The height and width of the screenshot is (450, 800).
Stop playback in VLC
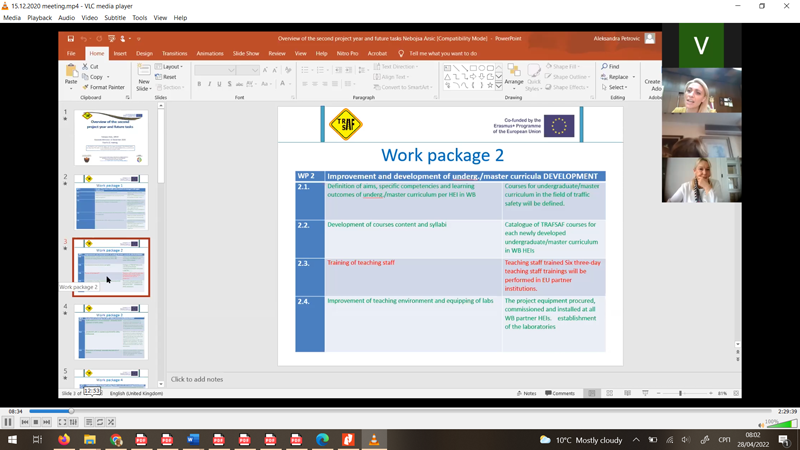(36, 422)
